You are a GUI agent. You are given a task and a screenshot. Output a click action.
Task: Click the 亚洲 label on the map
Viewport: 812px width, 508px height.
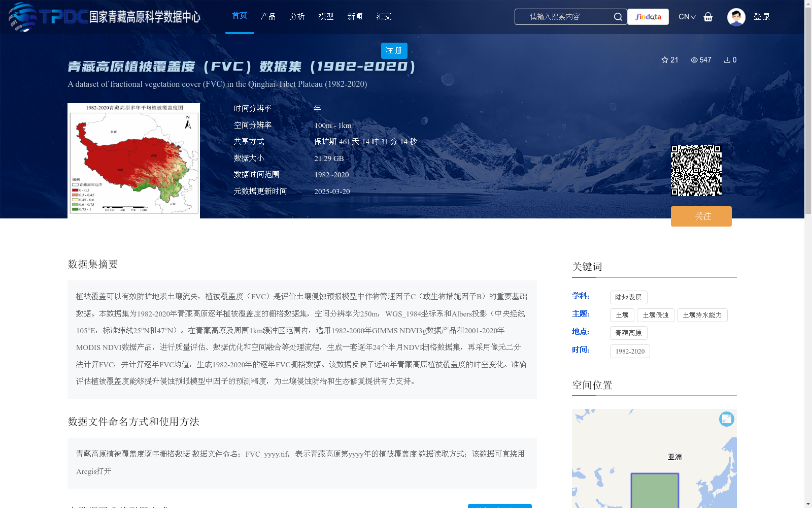tap(674, 457)
